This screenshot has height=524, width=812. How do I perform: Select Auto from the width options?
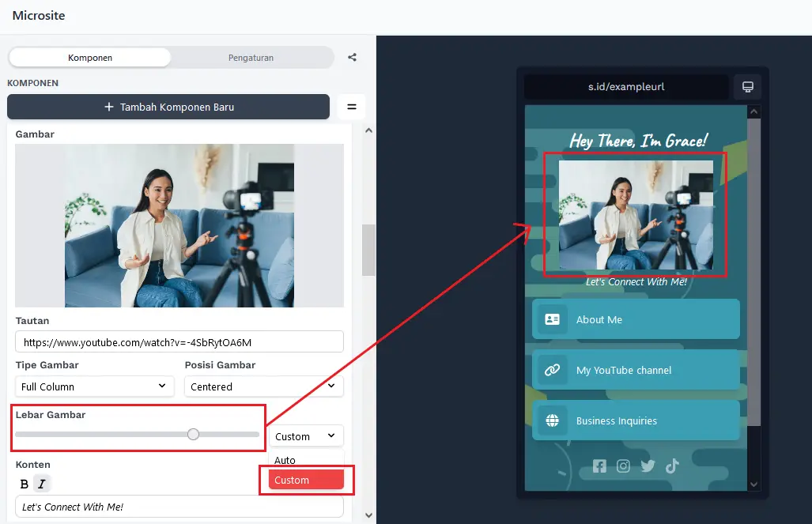(285, 460)
